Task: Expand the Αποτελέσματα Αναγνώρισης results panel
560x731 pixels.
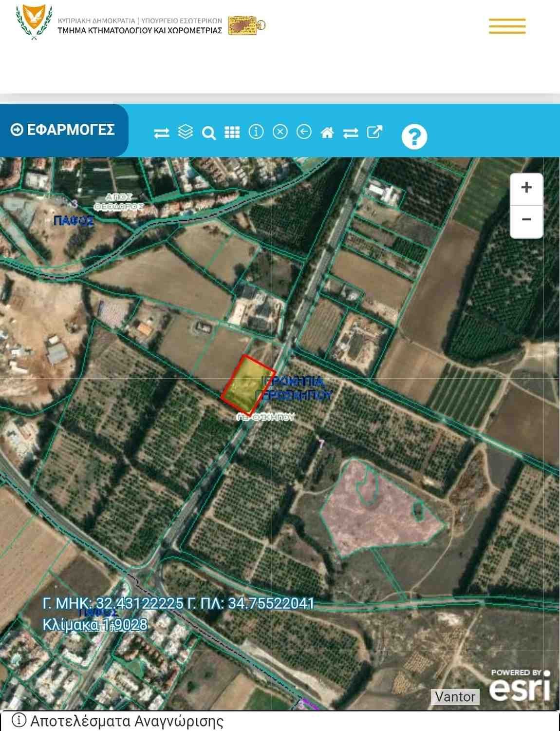Action: click(280, 721)
